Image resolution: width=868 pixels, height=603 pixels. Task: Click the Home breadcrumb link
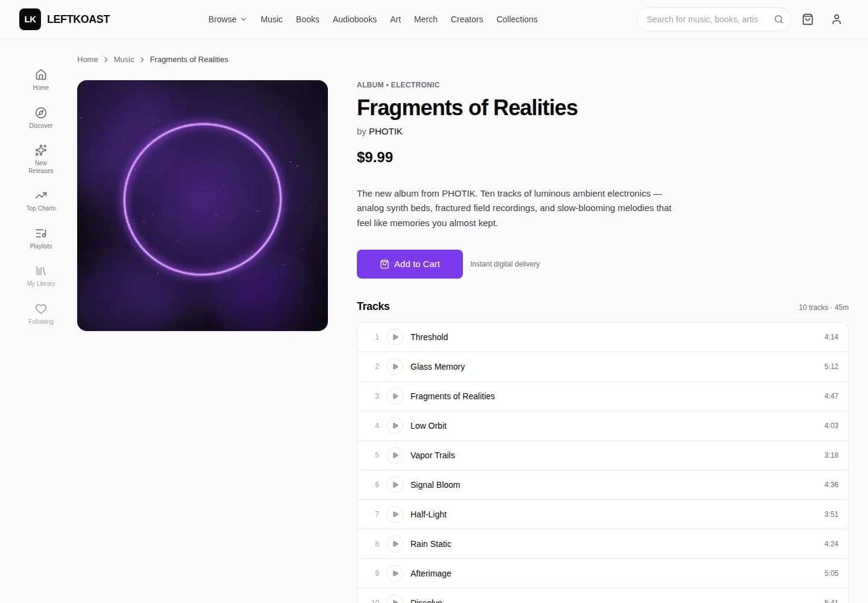tap(87, 60)
